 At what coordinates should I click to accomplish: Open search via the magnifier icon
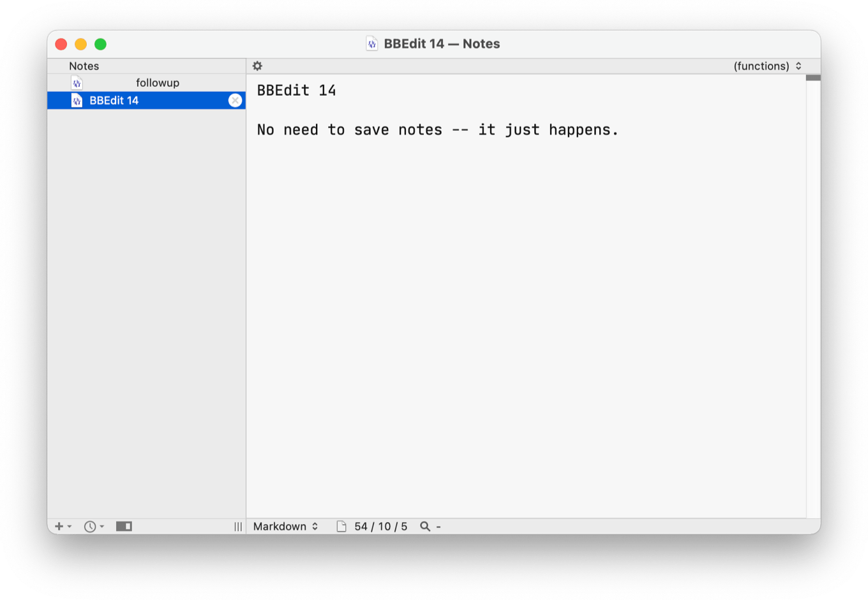[425, 526]
